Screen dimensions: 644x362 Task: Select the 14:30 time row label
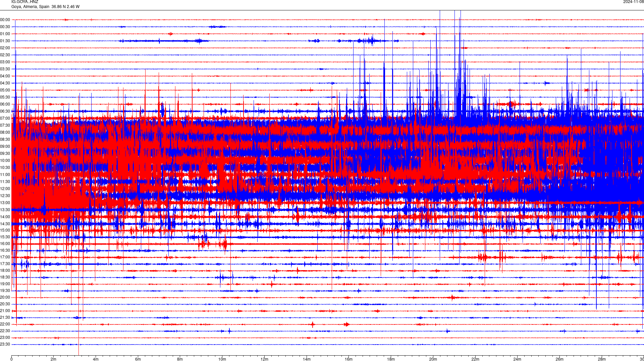[x=5, y=224]
